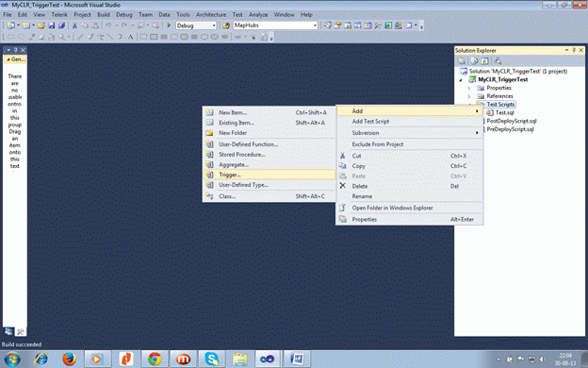Select the zoom magnifier tool in drawing toolbar

click(x=61, y=37)
